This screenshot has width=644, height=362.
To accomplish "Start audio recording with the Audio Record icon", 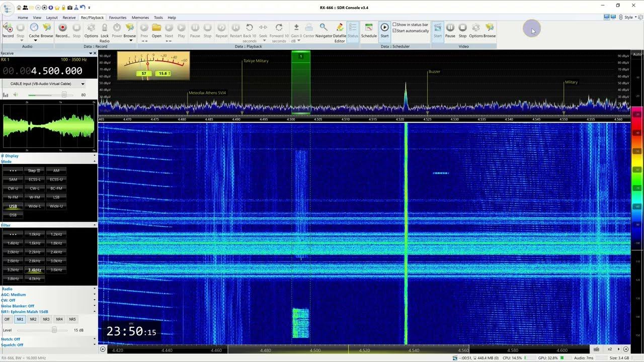I will coord(8,30).
